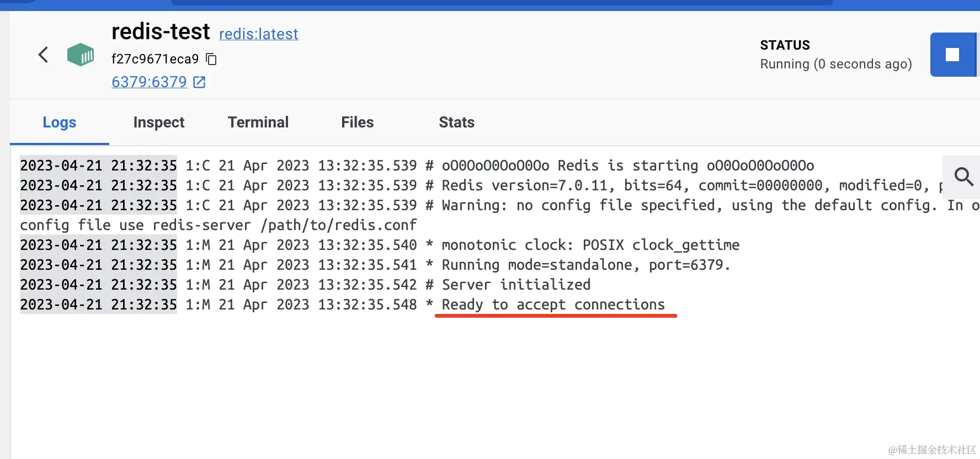Show the Files tab

pyautogui.click(x=358, y=122)
